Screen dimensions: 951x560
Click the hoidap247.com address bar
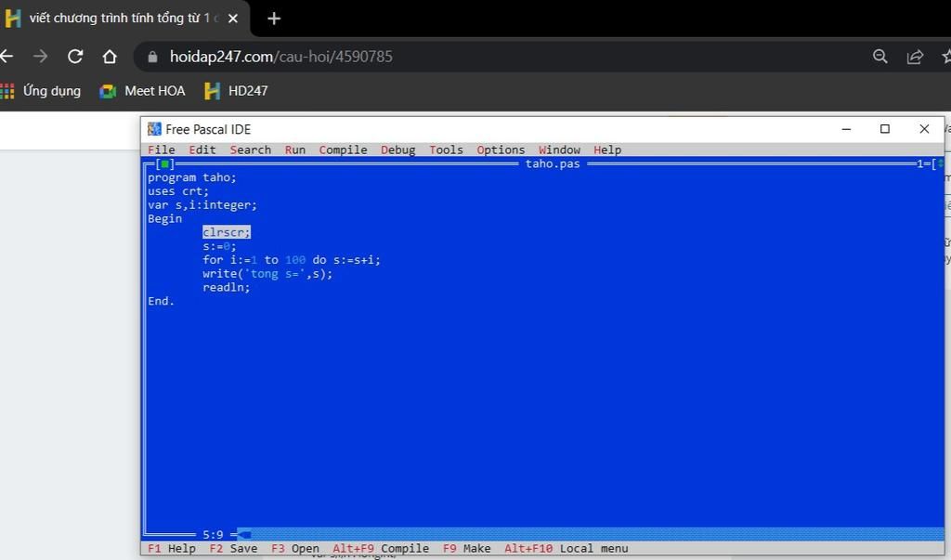click(x=280, y=57)
